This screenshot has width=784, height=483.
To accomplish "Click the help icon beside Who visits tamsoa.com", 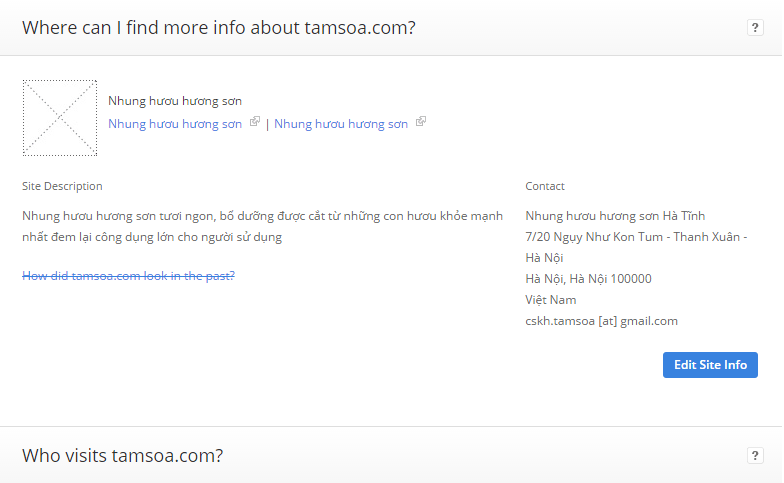I will [755, 456].
